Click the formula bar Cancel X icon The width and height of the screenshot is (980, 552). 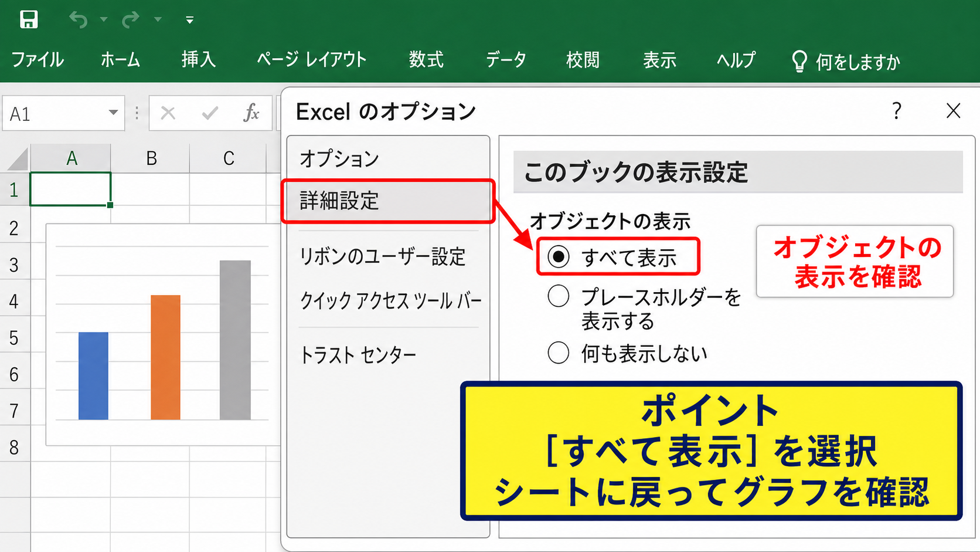pos(168,113)
